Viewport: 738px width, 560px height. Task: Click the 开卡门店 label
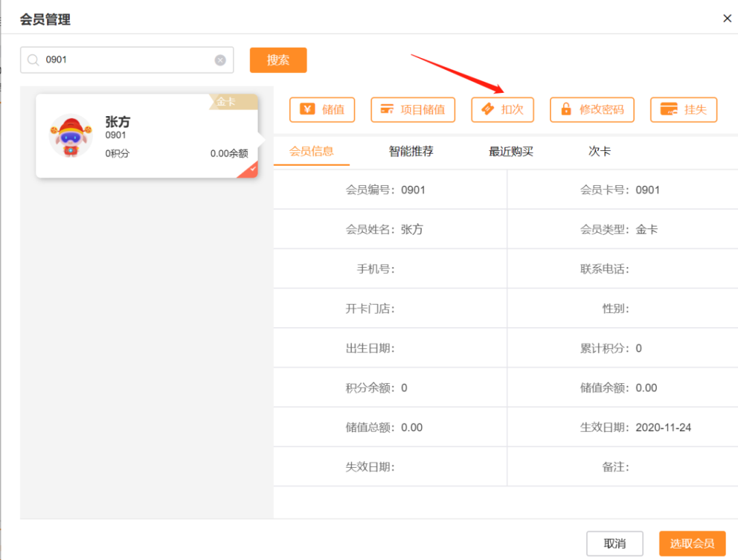tap(370, 309)
